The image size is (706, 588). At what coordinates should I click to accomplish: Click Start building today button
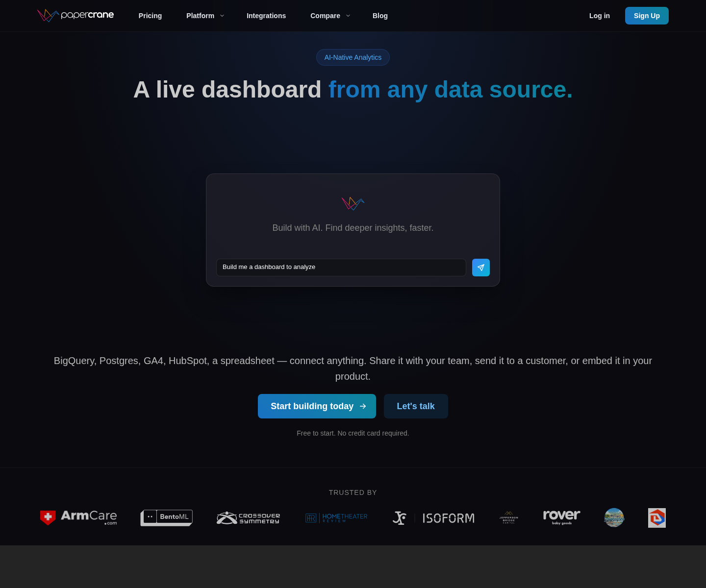pos(317,406)
